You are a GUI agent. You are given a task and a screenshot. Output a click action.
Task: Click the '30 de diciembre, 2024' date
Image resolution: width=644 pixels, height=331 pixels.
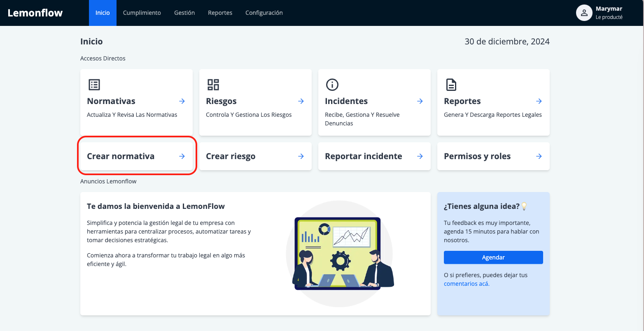click(507, 42)
